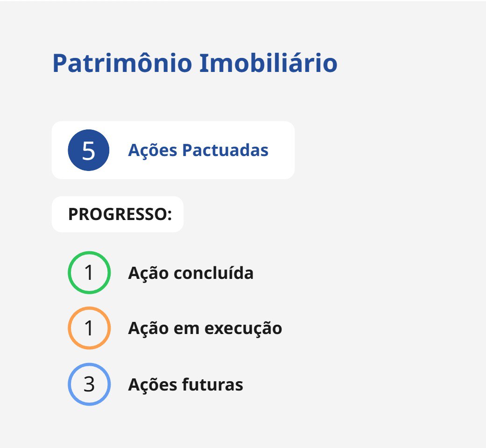
Task: Click the word PROGRESSO
Action: tap(117, 214)
